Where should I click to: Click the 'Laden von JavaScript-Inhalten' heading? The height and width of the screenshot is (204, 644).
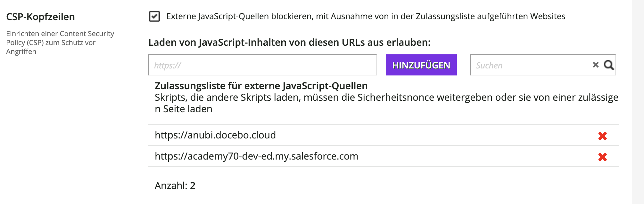(x=289, y=43)
